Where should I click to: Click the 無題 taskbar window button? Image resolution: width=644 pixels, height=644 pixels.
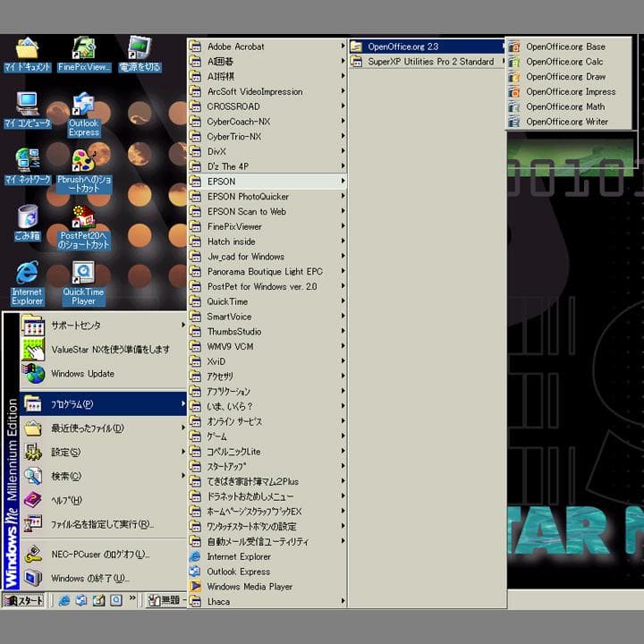(x=166, y=601)
